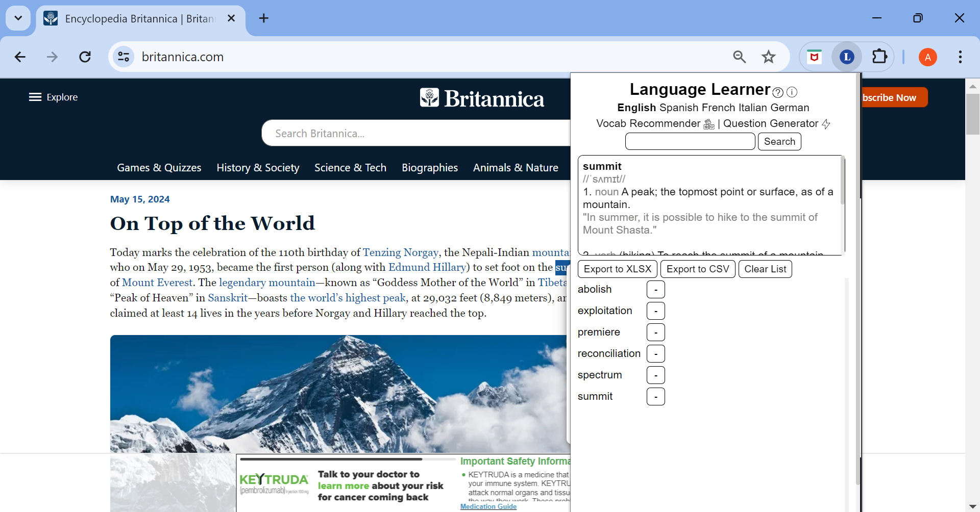Bookmark this page with the star icon
The image size is (980, 512).
[769, 57]
